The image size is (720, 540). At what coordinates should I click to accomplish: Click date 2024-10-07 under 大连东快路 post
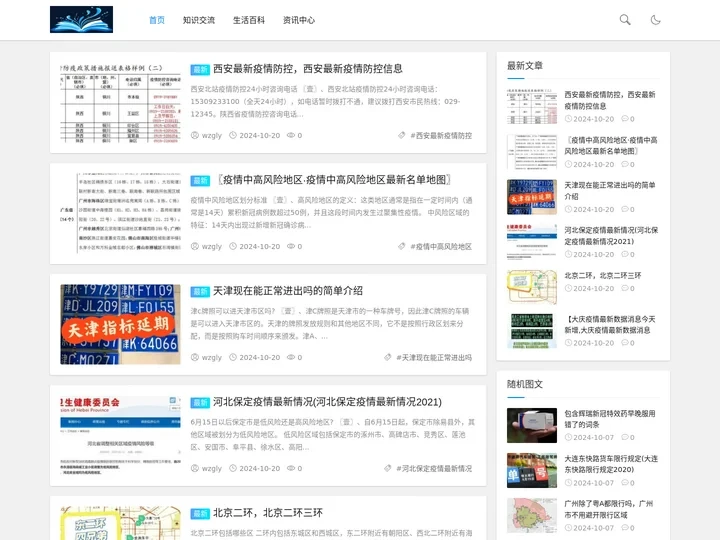coord(593,483)
